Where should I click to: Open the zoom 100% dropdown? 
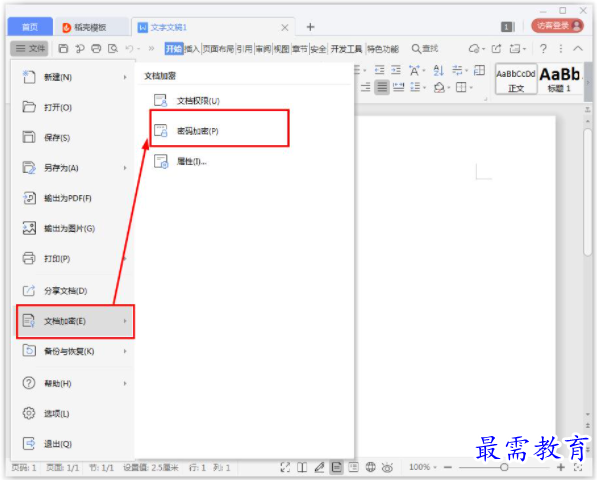click(x=423, y=467)
